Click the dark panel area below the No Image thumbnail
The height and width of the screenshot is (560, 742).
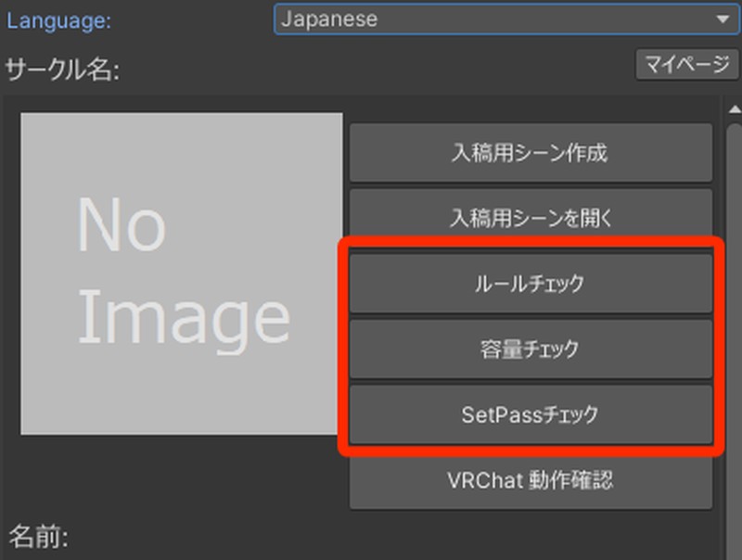(x=182, y=477)
